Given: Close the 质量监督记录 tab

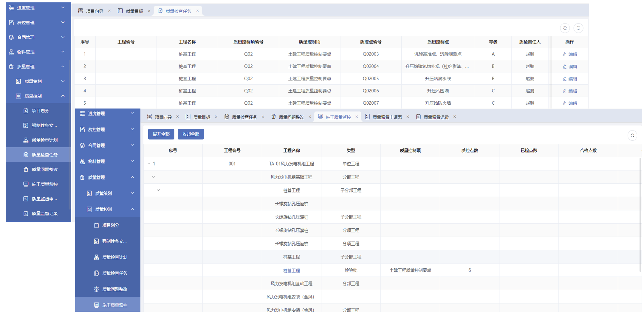Looking at the screenshot, I should click(x=455, y=117).
